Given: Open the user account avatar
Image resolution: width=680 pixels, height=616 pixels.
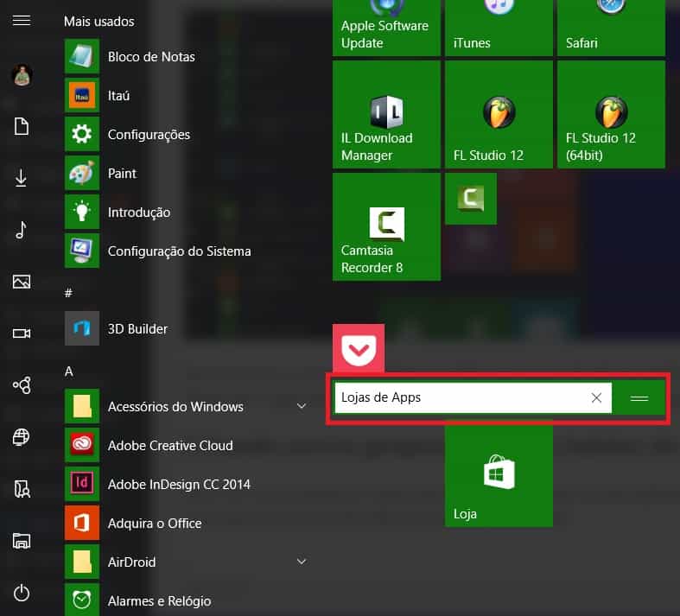Looking at the screenshot, I should [22, 75].
